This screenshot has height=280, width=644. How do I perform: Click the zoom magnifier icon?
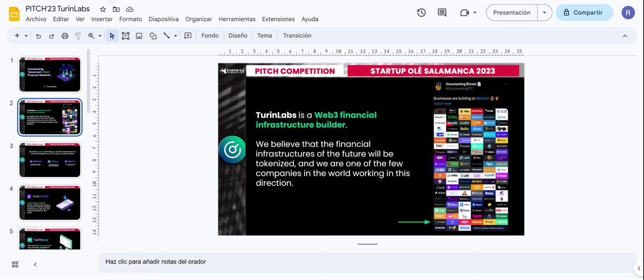[91, 36]
